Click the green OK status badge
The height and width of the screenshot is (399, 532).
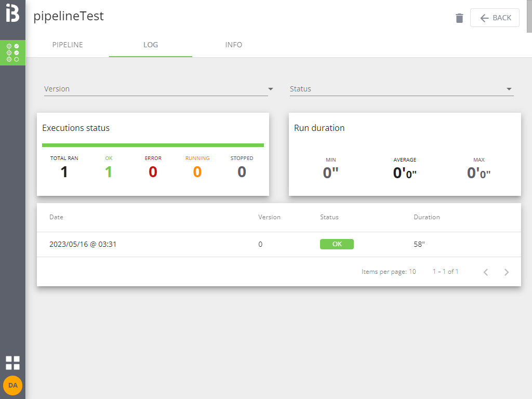(337, 244)
